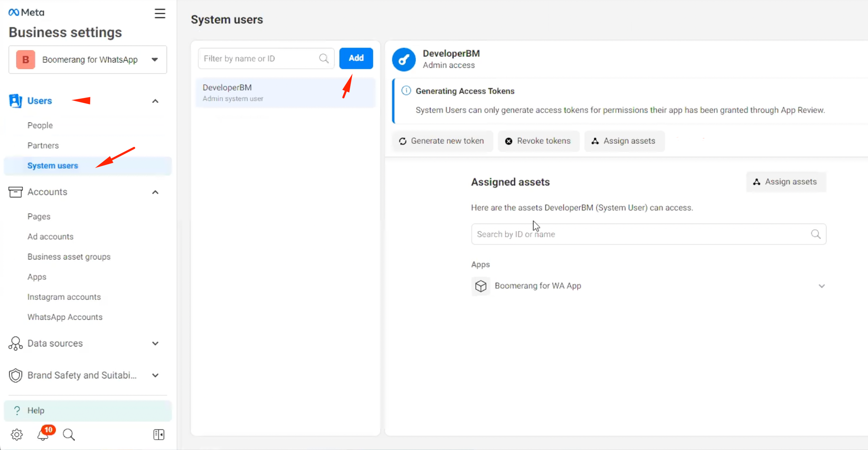The width and height of the screenshot is (868, 450).
Task: Focus the Filter by name or ID field
Action: tap(260, 58)
